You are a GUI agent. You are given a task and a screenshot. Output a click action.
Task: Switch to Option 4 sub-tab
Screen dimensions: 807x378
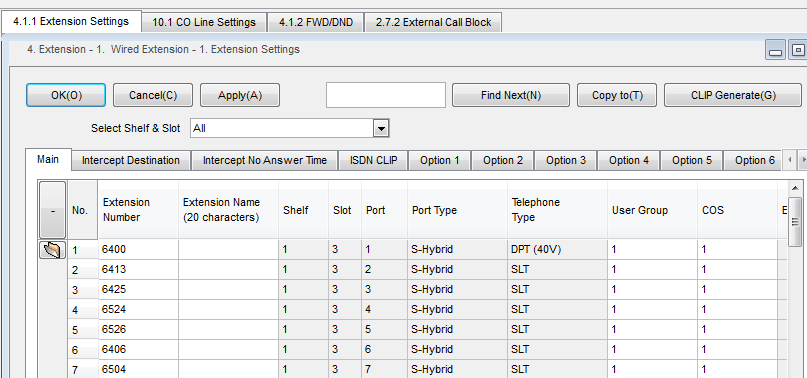629,160
